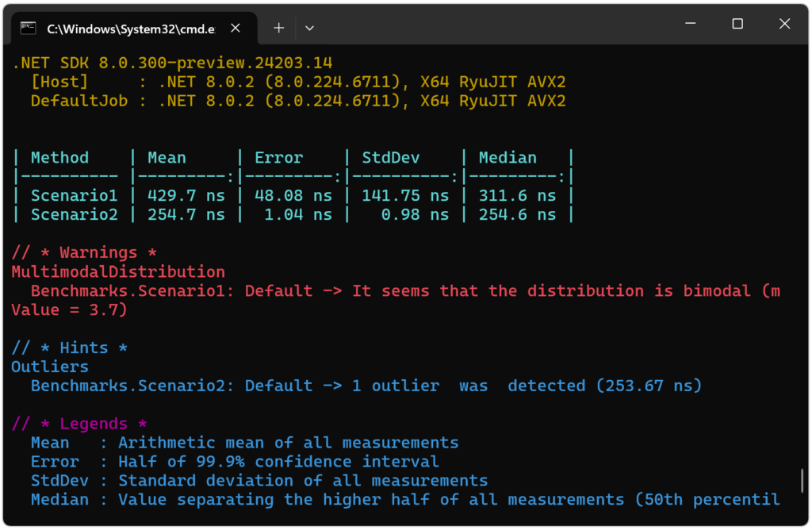
Task: Open the new tab dropdown chevron
Action: coord(309,28)
